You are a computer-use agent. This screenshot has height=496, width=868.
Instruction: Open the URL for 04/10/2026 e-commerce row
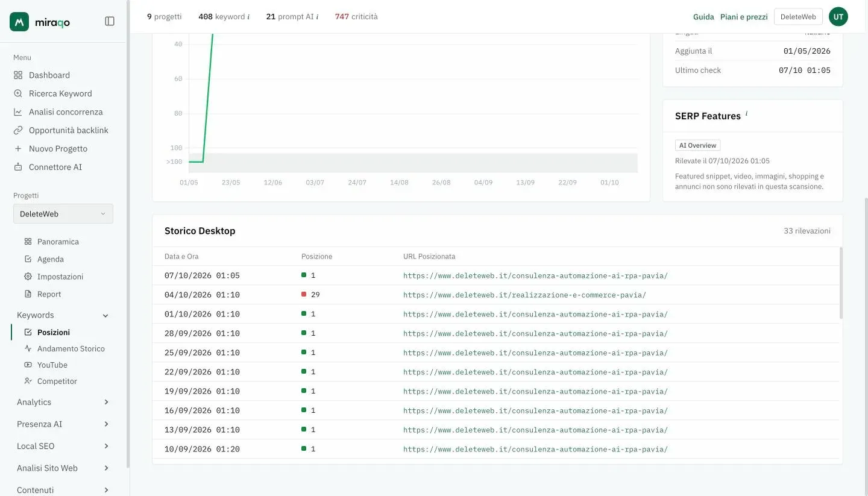(x=524, y=295)
